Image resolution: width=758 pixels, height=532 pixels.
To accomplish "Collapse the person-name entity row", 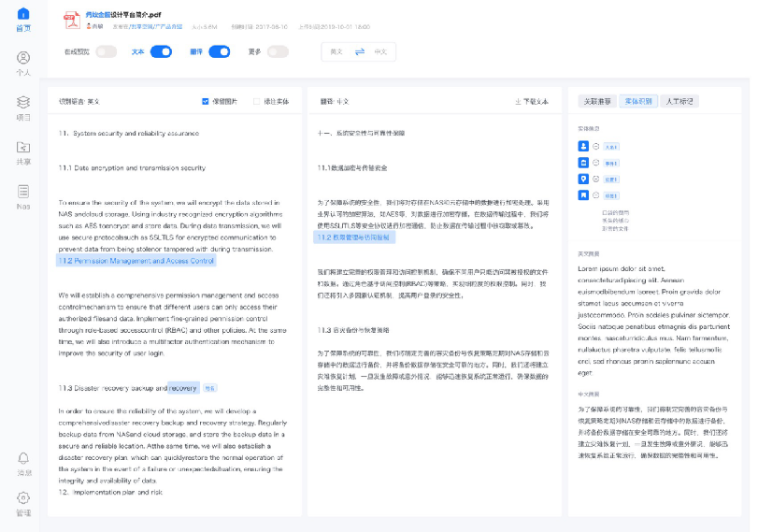I will tap(596, 146).
